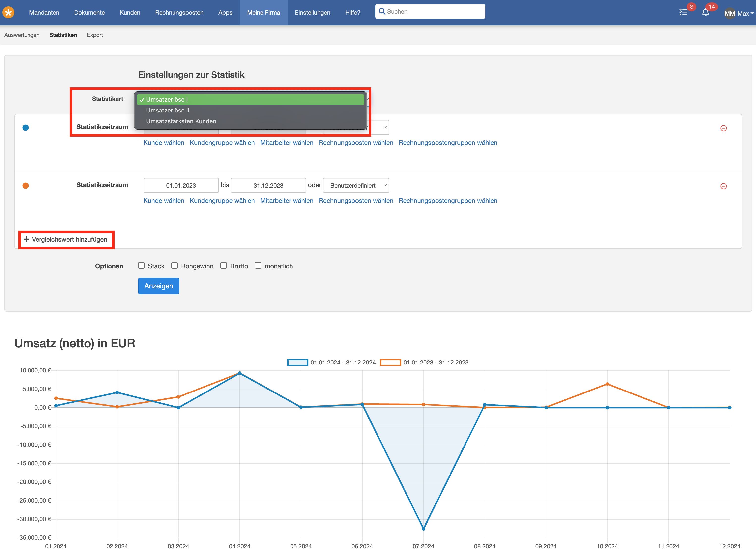The image size is (756, 560).
Task: Remove the blue 2024 comparison row
Action: (x=723, y=128)
